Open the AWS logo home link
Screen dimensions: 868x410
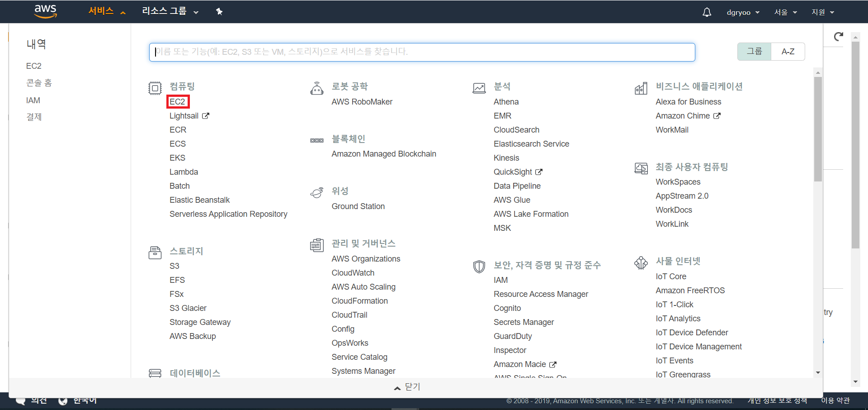coord(46,11)
